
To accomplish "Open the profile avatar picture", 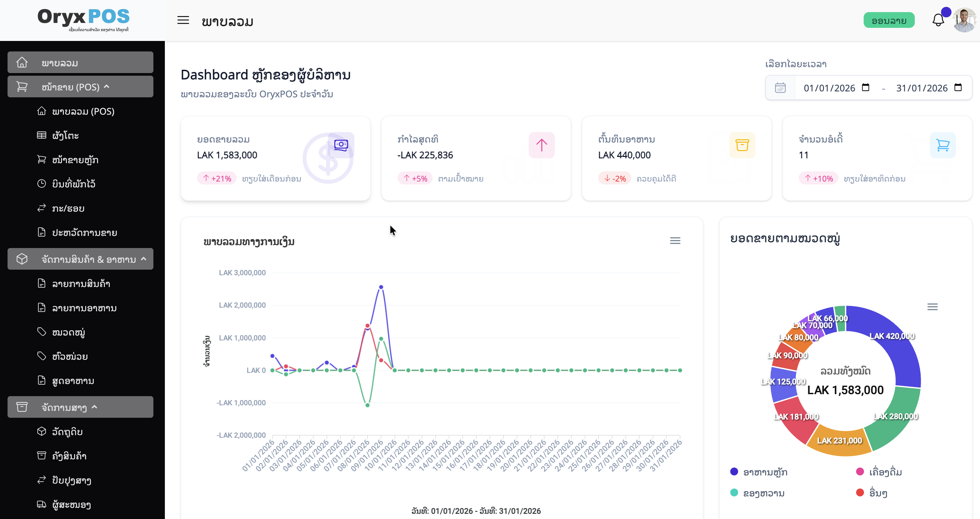I will (965, 20).
